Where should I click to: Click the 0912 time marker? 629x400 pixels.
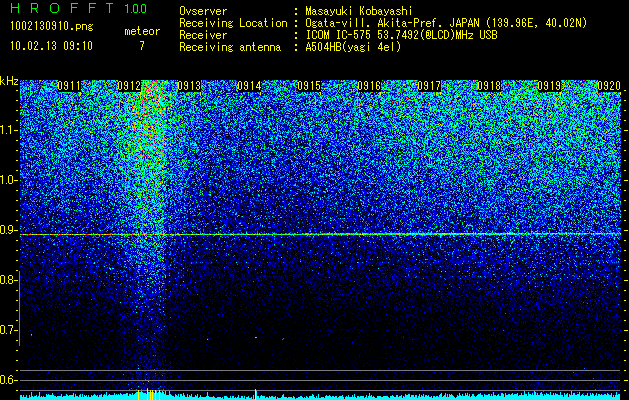pos(129,86)
